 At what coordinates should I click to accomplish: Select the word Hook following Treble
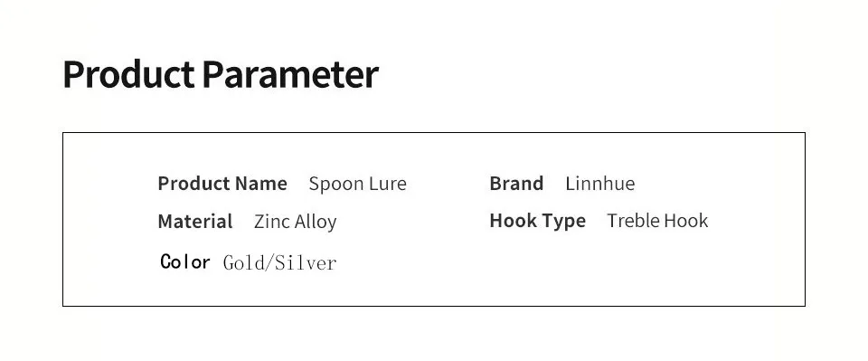[686, 221]
